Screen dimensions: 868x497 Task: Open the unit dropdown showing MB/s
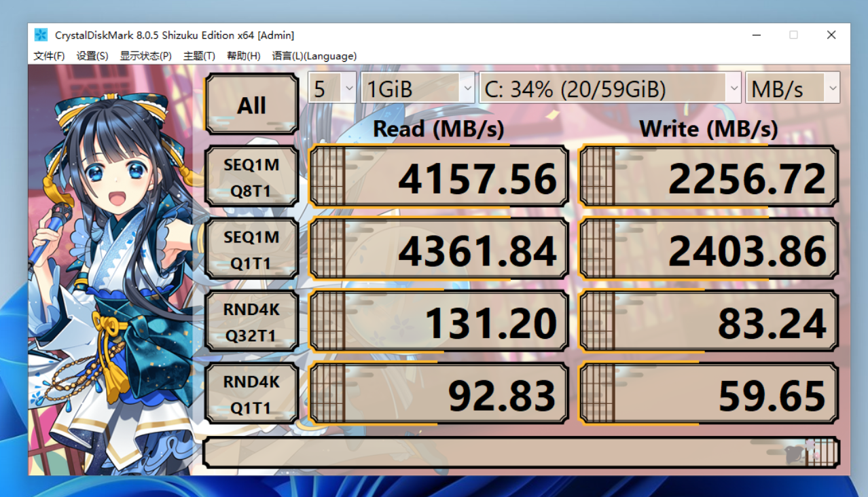[793, 88]
